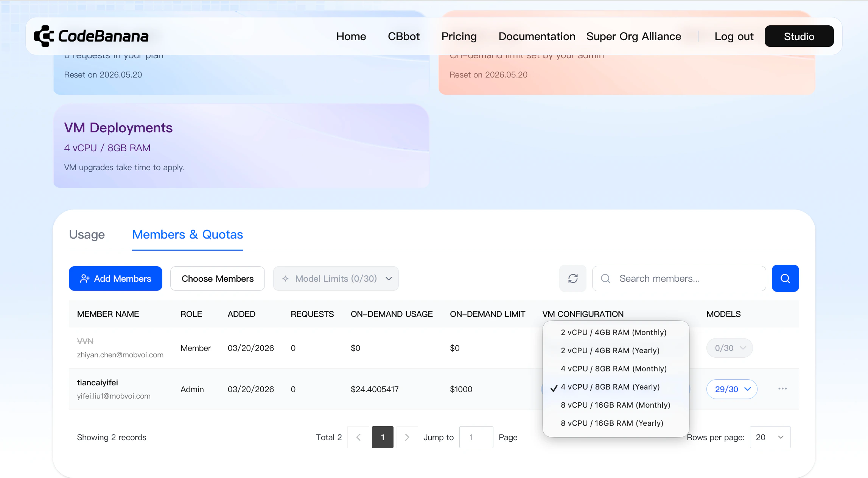Click email zhiyan.chen@mobvoi.com

pyautogui.click(x=120, y=355)
